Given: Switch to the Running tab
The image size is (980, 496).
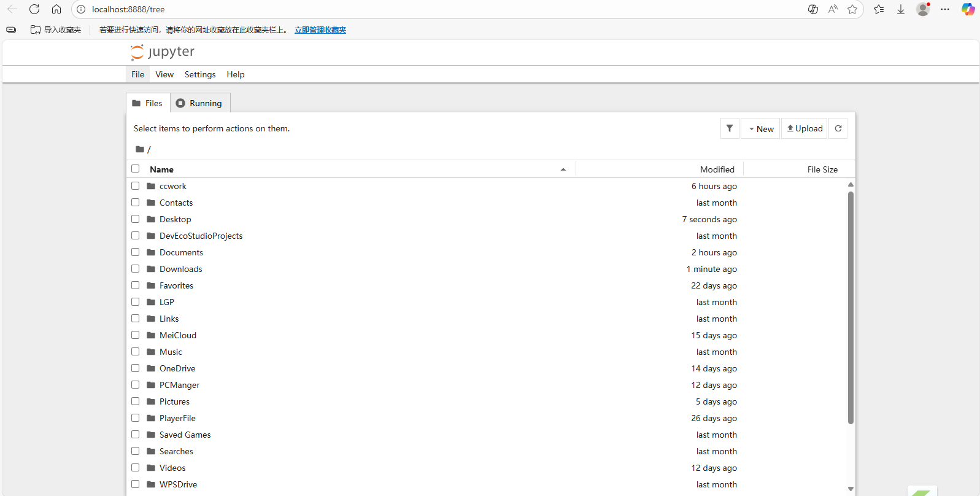Looking at the screenshot, I should pyautogui.click(x=200, y=103).
